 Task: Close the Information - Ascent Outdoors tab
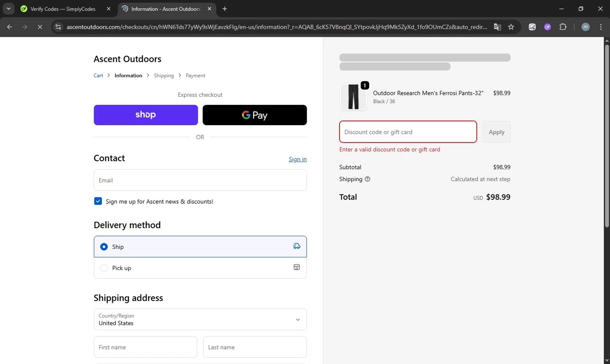(x=209, y=9)
